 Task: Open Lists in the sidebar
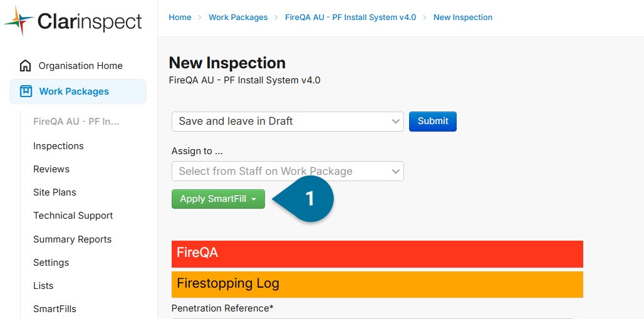point(43,286)
